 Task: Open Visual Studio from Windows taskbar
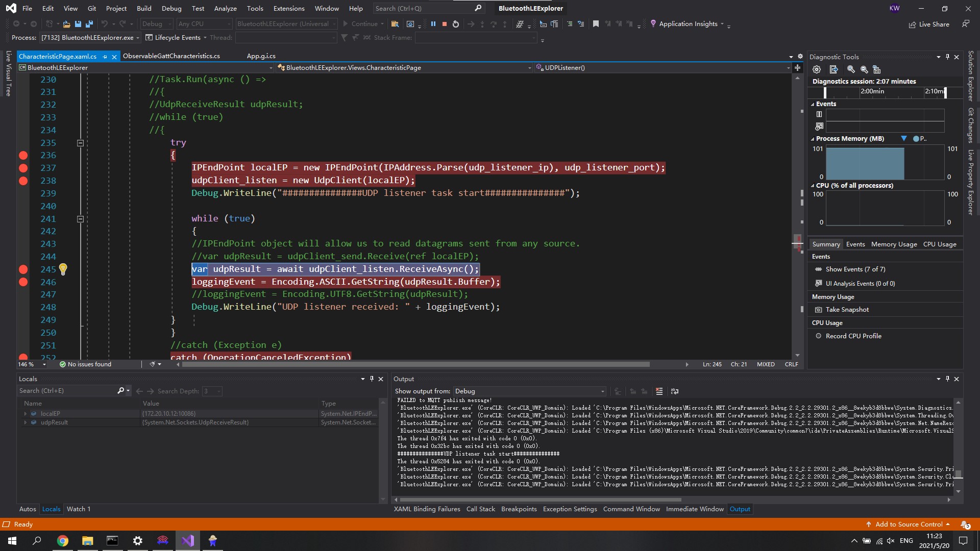tap(188, 541)
